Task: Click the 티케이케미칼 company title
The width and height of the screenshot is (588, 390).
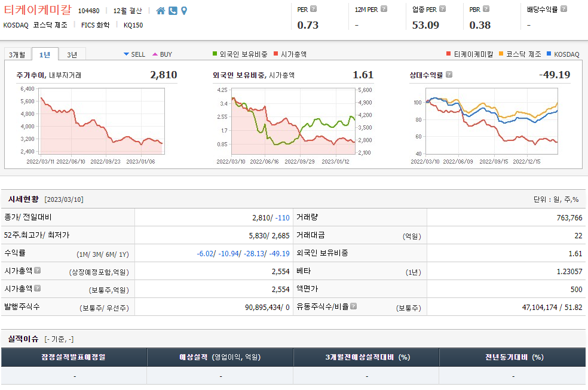Action: [38, 10]
